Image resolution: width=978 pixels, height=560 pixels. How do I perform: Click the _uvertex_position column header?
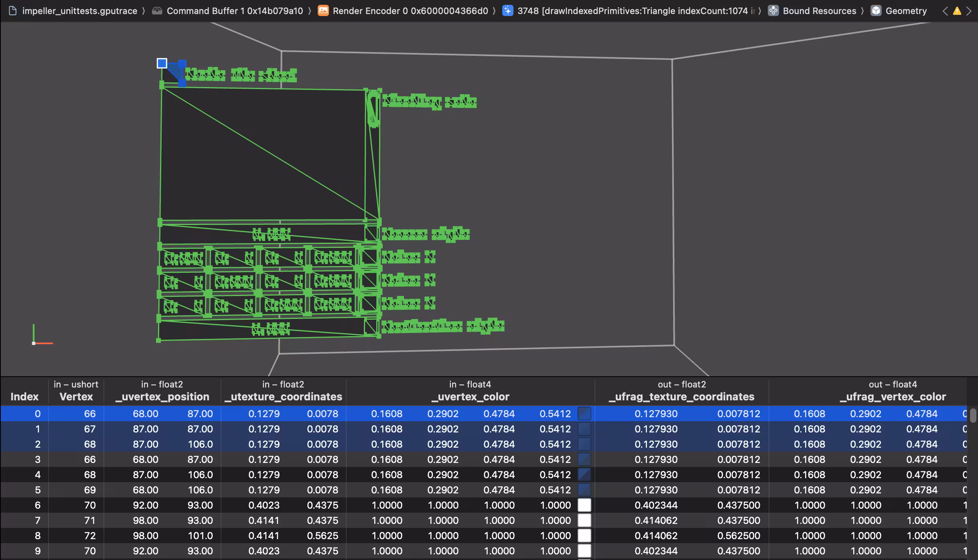162,396
